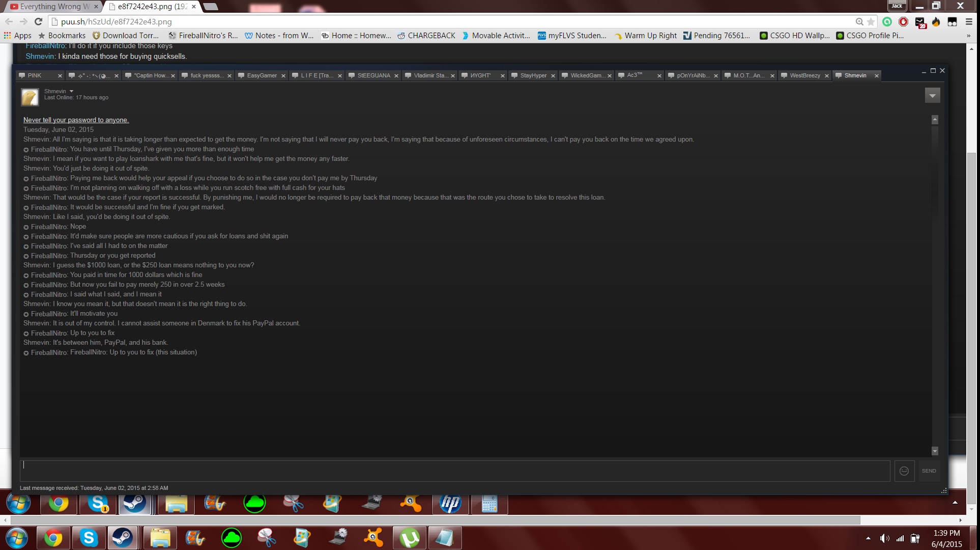Open the Steam extension with 20 badge

coord(919,22)
